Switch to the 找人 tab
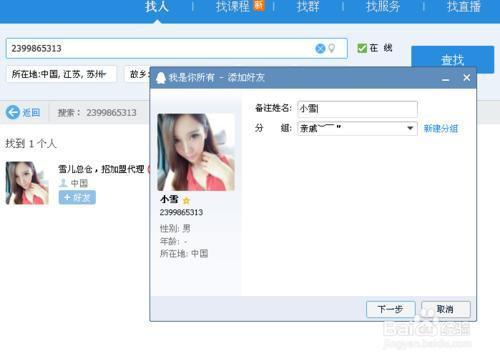This screenshot has height=361, width=500. tap(157, 7)
